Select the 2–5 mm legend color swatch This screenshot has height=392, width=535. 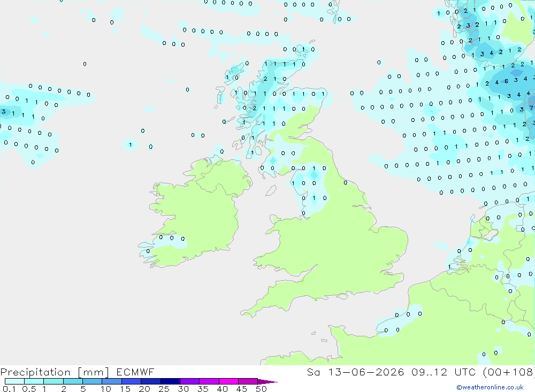point(73,381)
